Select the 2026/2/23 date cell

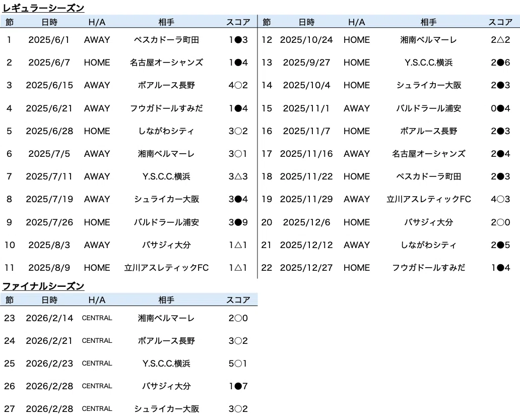pyautogui.click(x=49, y=364)
